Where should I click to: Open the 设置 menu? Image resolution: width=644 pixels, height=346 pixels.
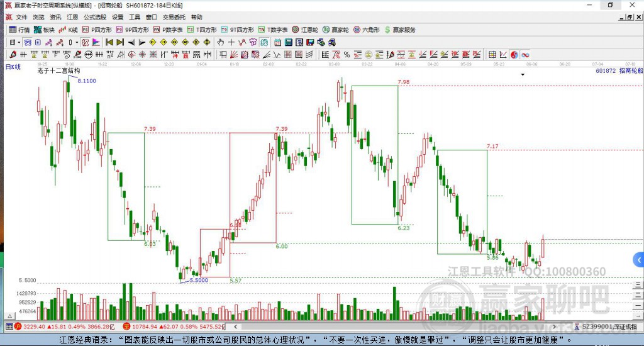[x=118, y=17]
